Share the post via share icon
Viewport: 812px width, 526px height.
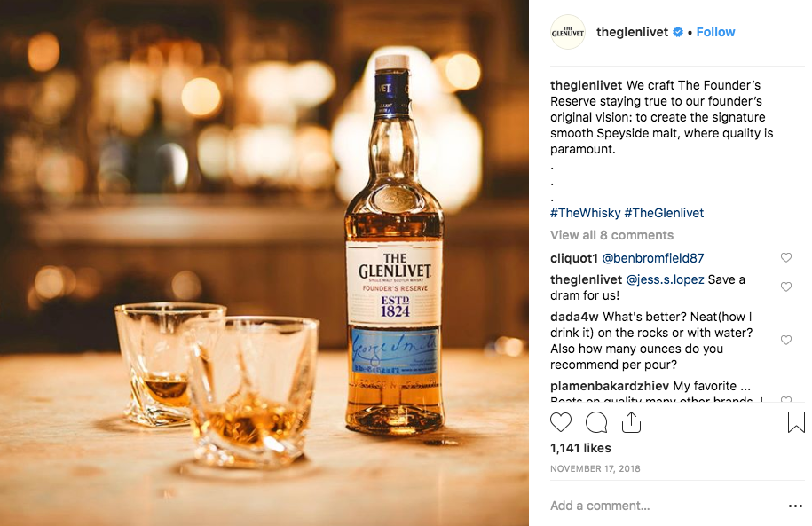(x=631, y=422)
